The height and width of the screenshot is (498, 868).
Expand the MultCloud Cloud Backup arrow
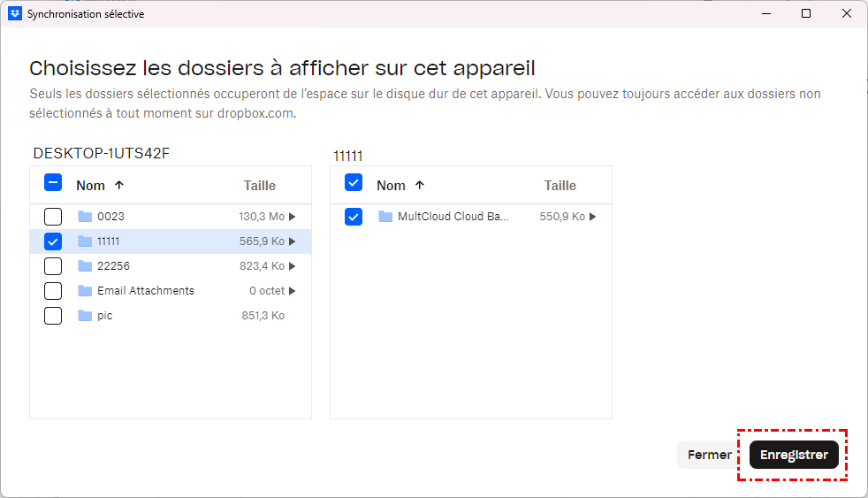pyautogui.click(x=593, y=217)
